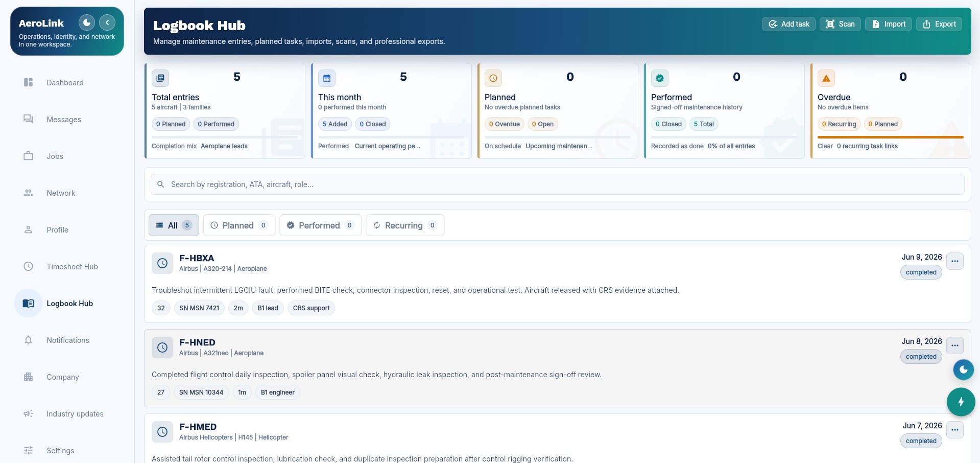The height and width of the screenshot is (463, 980).
Task: Click the Export button
Action: [x=939, y=24]
